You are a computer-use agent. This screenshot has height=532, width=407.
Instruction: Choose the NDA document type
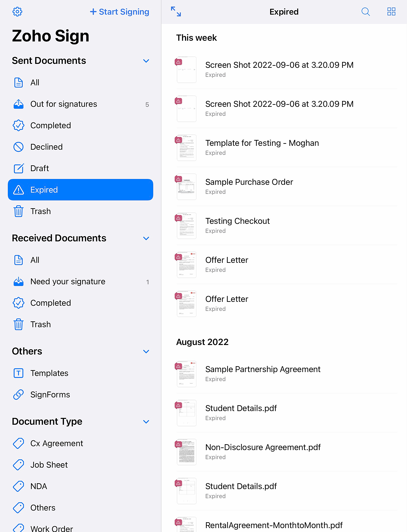(81, 486)
